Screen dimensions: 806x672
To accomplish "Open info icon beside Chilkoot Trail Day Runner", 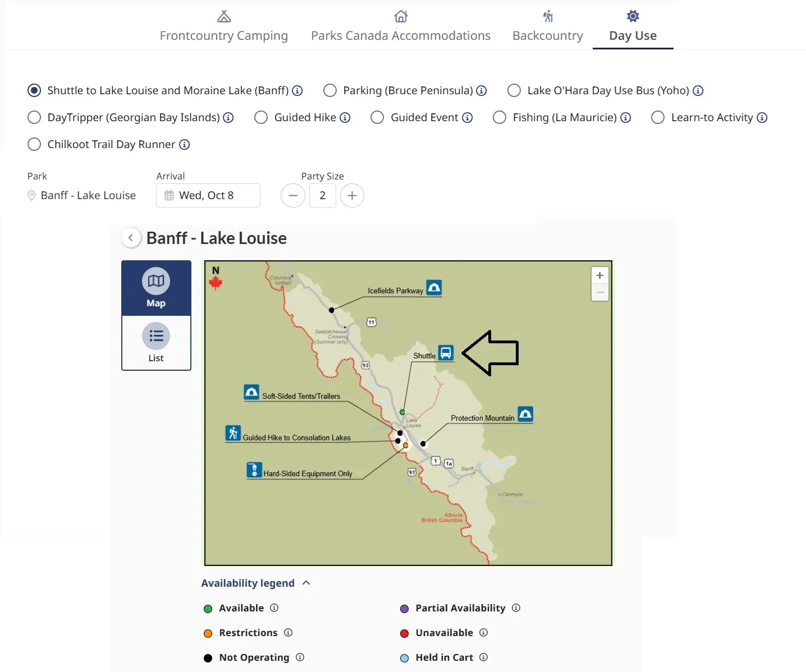I will tap(185, 144).
